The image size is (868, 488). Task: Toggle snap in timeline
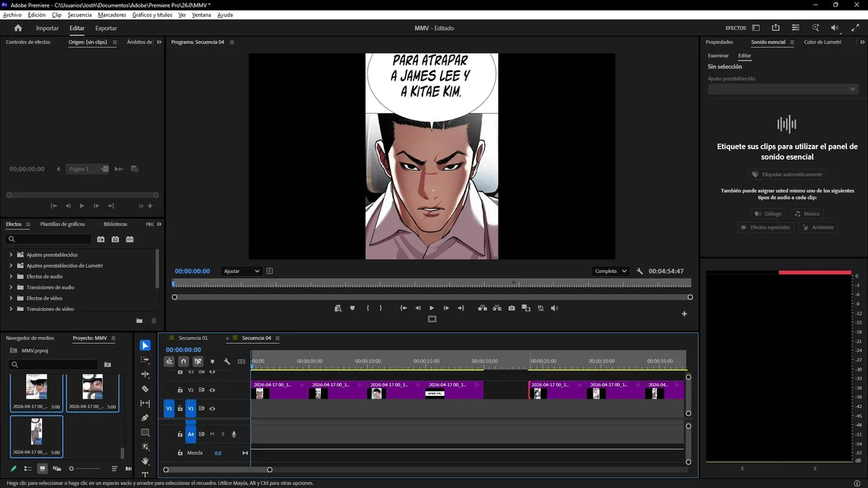[x=183, y=362]
